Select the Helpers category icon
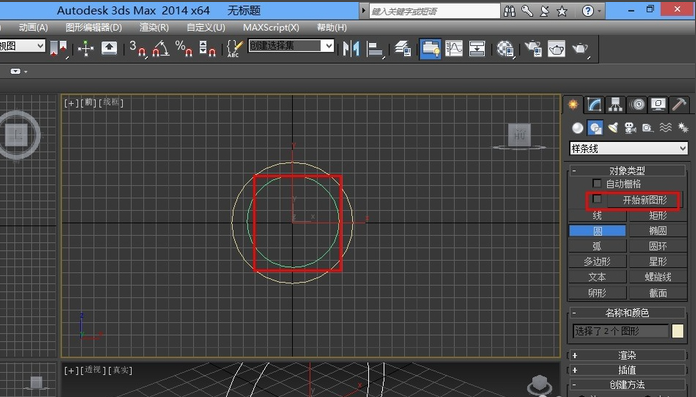Viewport: 696px width, 397px height. coord(648,128)
